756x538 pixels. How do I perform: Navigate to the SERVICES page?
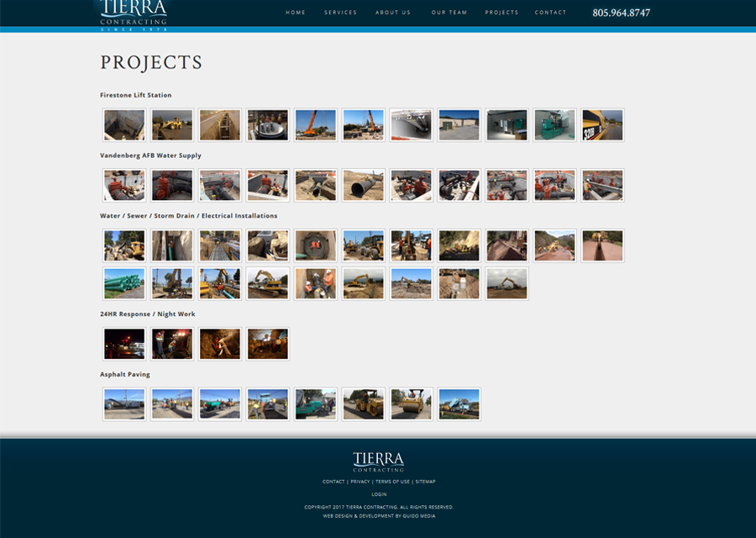[x=341, y=12]
